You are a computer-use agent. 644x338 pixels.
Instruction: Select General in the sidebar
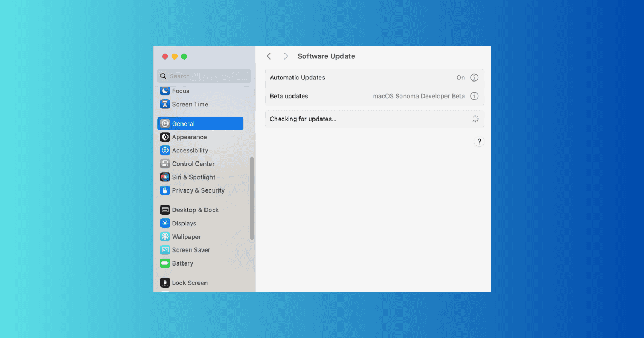point(200,124)
